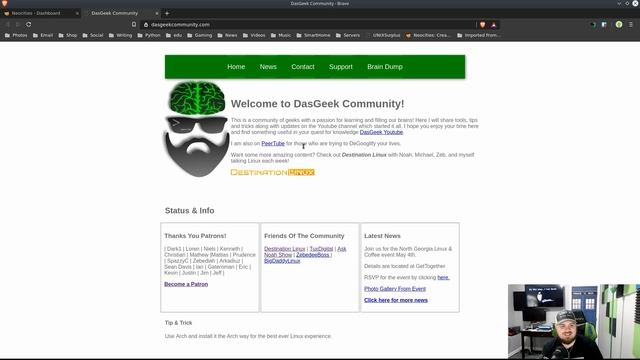Open the News bookmark folder
The width and height of the screenshot is (640, 360).
coord(227,36)
